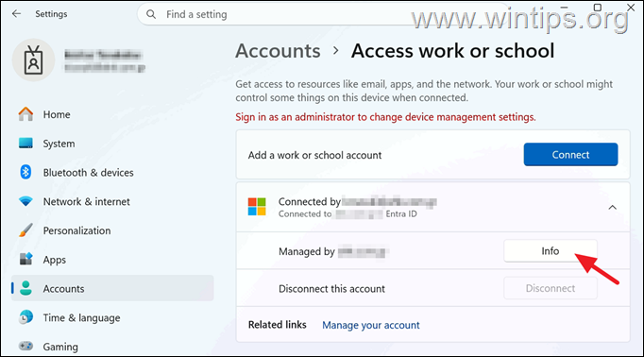The image size is (644, 357).
Task: Click 'Add a work or school account' text
Action: (x=314, y=155)
